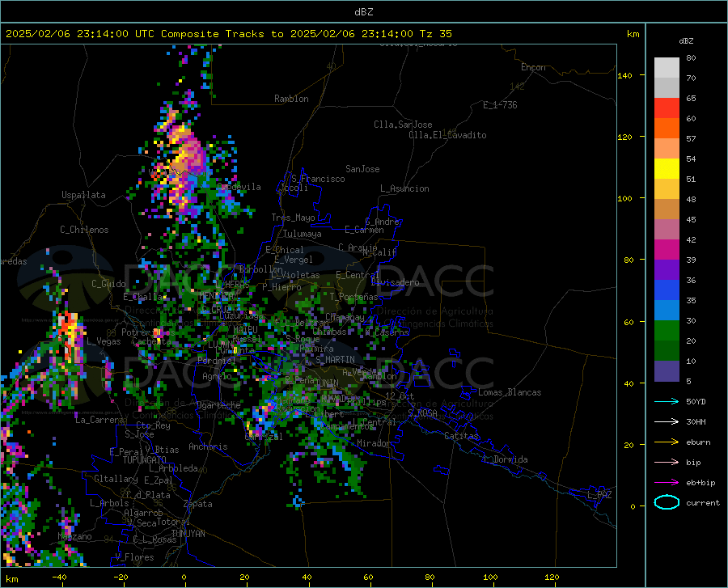Click the orange eburn arrow legend icon

tap(667, 442)
